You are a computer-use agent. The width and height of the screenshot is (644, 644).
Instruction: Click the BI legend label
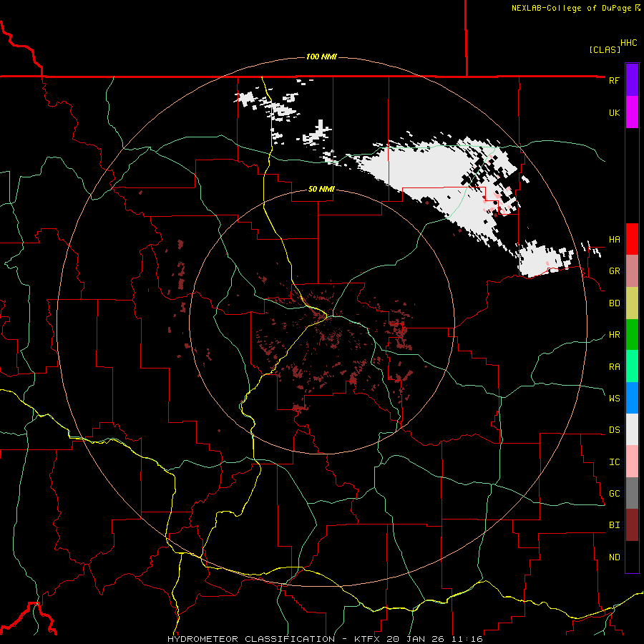click(614, 525)
